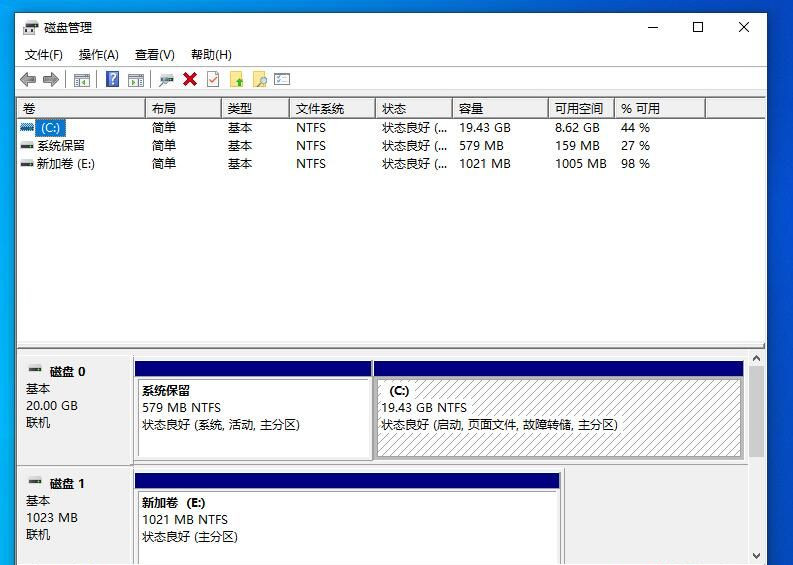Open the 文件(F) menu
This screenshot has height=565, width=793.
pos(44,55)
